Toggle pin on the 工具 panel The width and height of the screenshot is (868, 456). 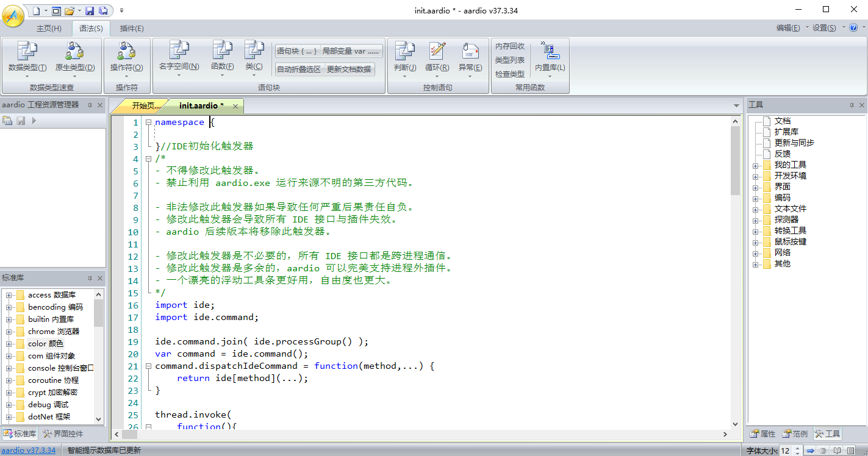[x=852, y=105]
